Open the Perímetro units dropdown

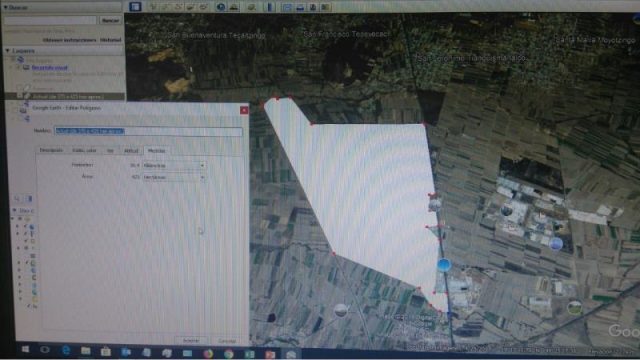coord(173,165)
